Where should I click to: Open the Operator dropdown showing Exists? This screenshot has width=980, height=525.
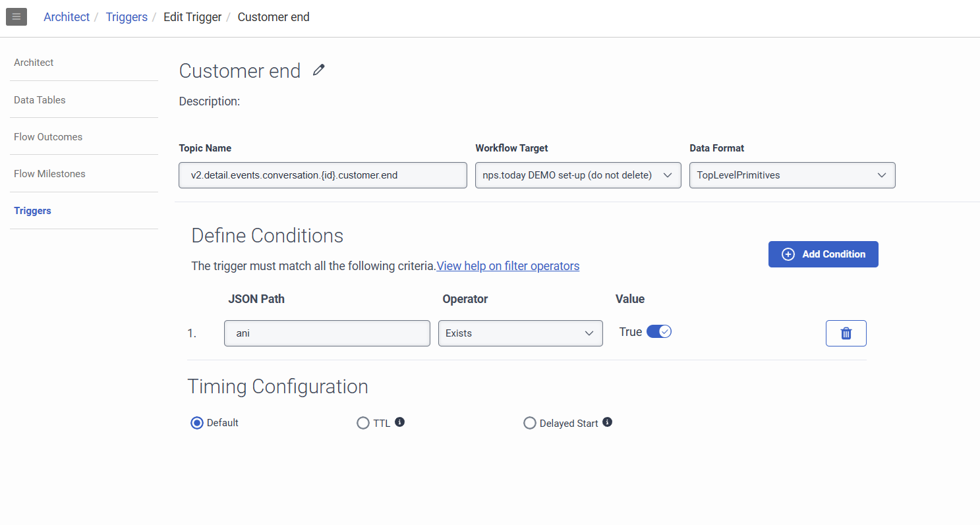click(x=520, y=333)
